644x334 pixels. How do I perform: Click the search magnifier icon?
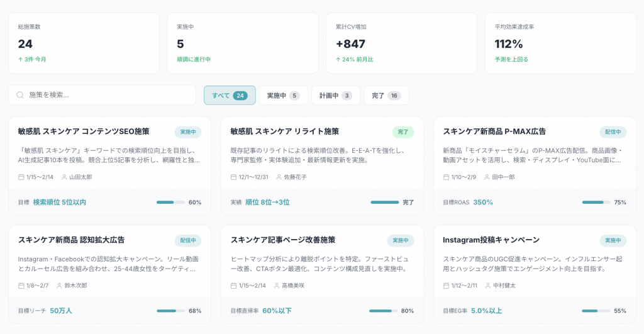pyautogui.click(x=20, y=95)
